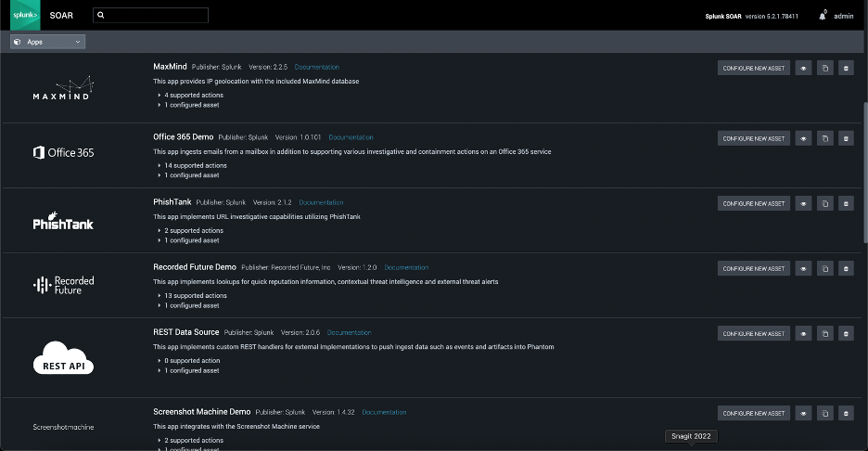Toggle the eye icon for MaxMind
This screenshot has width=868, height=451.
(x=803, y=68)
